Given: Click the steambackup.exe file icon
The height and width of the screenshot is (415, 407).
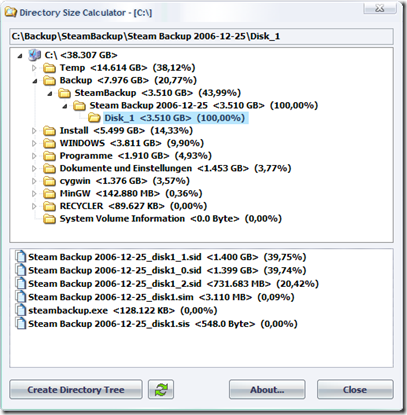Looking at the screenshot, I should 21,310.
